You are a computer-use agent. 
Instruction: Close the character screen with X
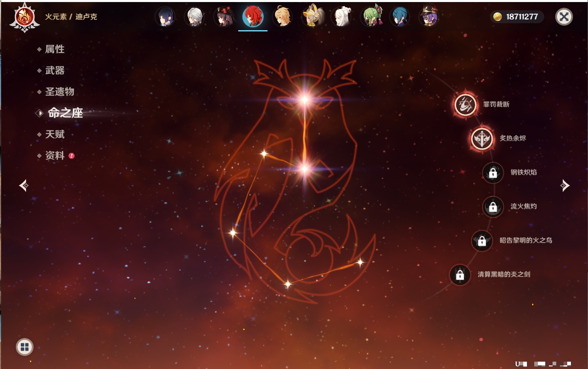[564, 17]
